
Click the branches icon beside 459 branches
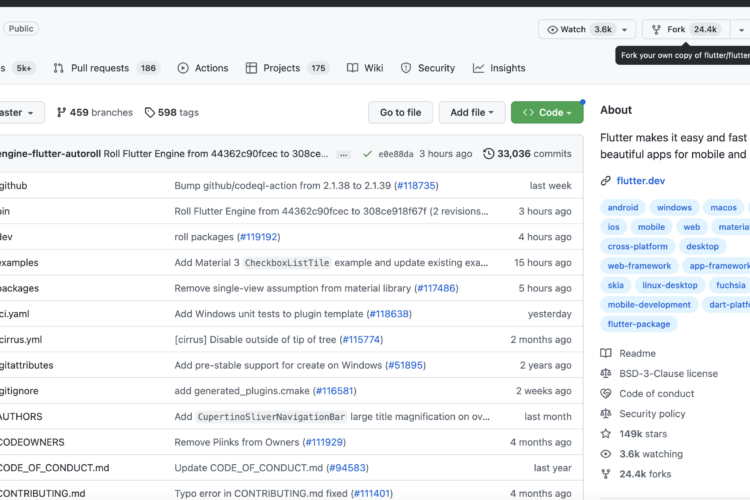click(x=61, y=112)
